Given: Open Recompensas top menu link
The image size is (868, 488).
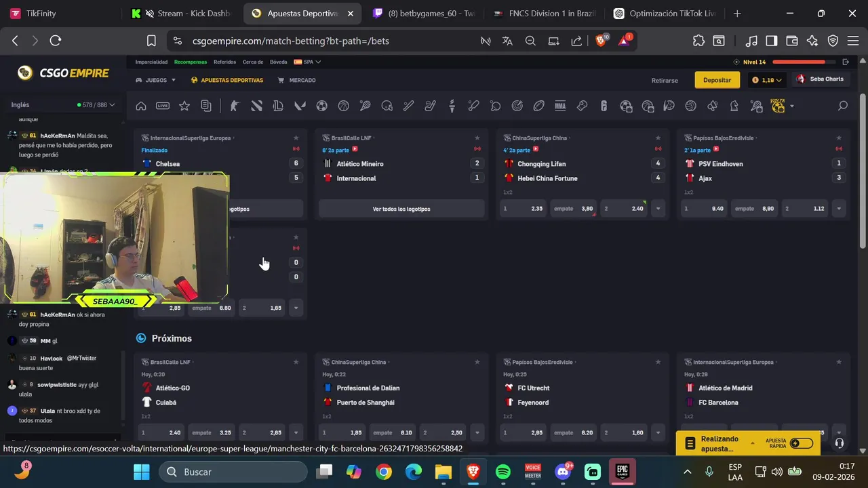Looking at the screenshot, I should pyautogui.click(x=191, y=62).
